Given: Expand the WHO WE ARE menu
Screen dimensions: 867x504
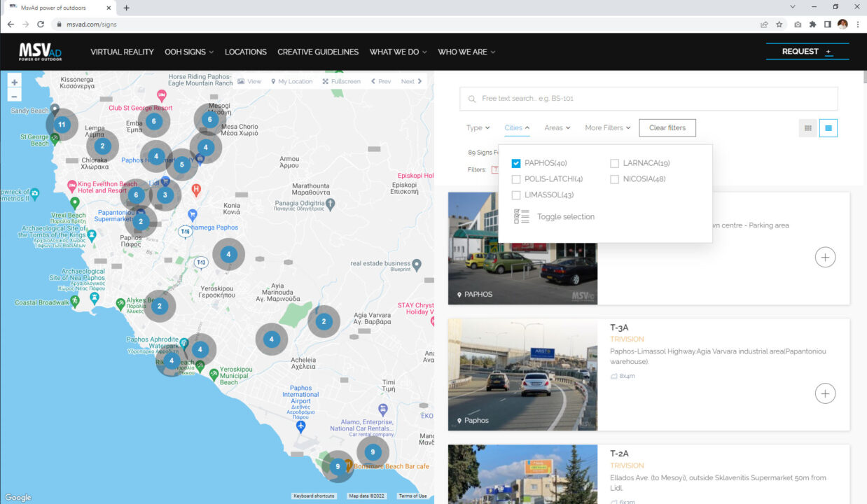Looking at the screenshot, I should pos(466,52).
